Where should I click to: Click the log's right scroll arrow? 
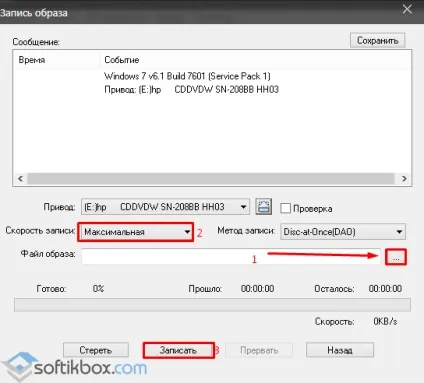tap(404, 179)
